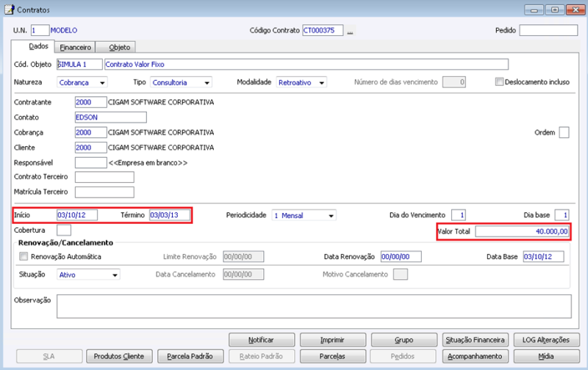Open the Situação dropdown showing Ativo
588x370 pixels.
(88, 275)
